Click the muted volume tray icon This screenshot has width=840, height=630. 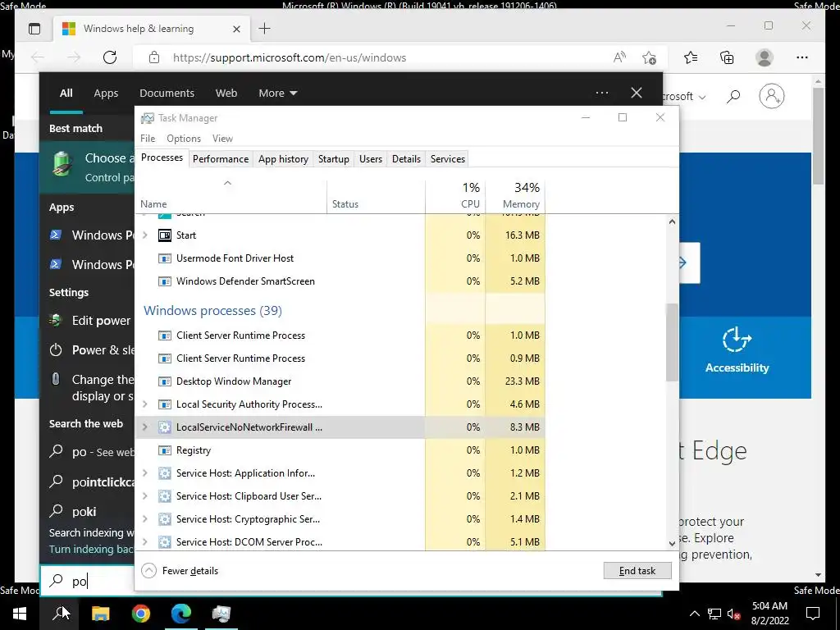point(734,614)
